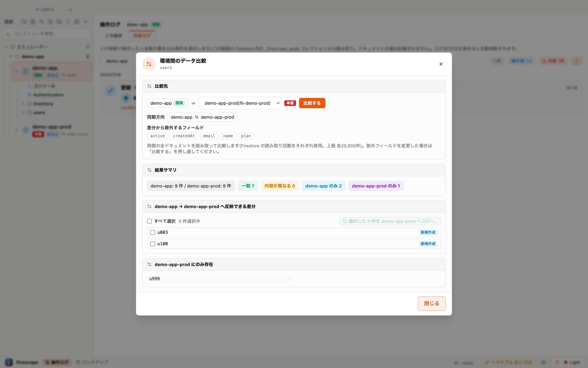Toggle the name excluded field chip
The image size is (588, 368).
click(228, 136)
